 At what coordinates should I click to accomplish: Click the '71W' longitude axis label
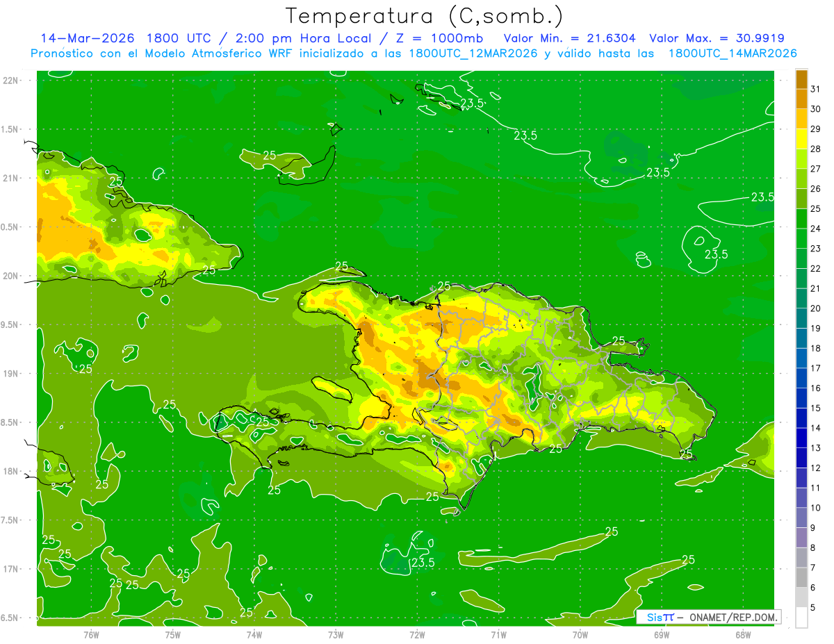point(498,634)
